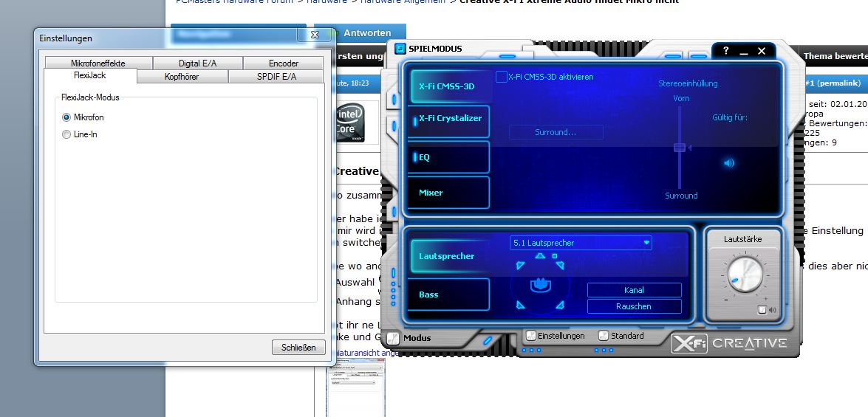This screenshot has height=417, width=868.
Task: Toggle X-Fi Crystalizer indicator light
Action: 415,121
